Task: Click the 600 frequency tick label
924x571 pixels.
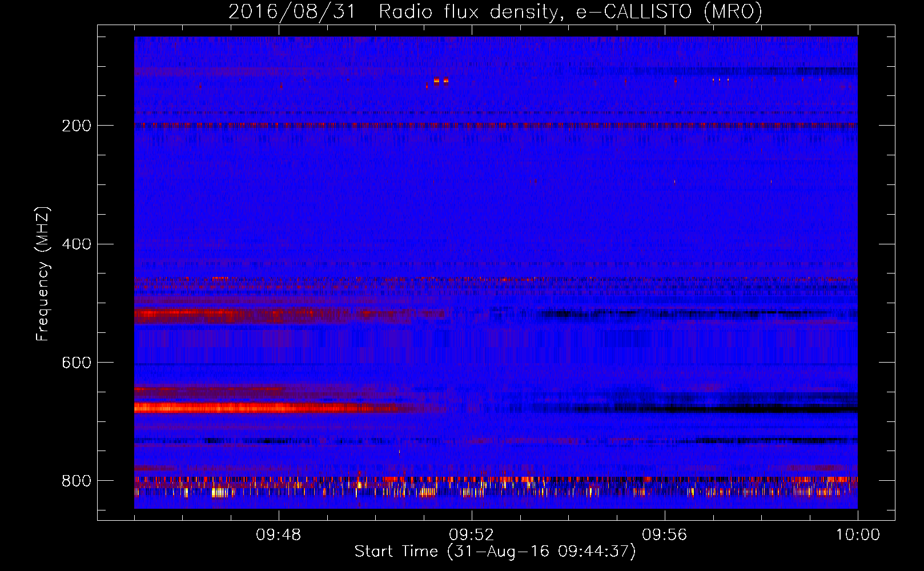Action: [x=76, y=363]
